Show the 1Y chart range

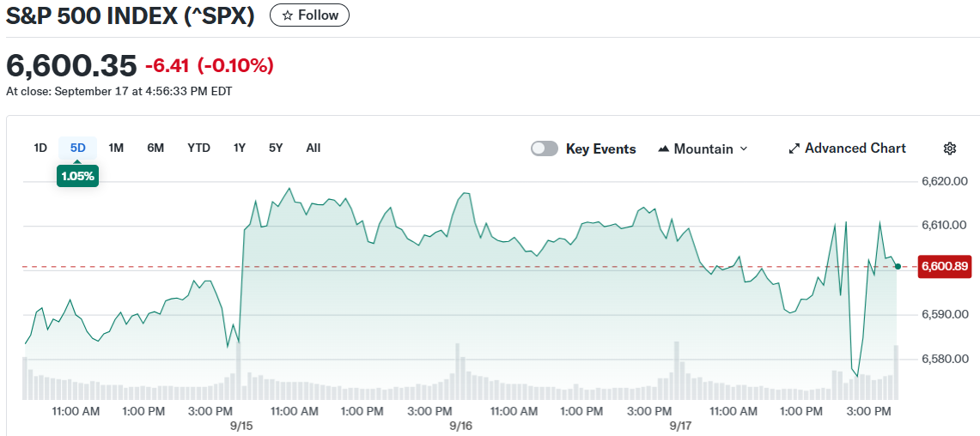240,148
